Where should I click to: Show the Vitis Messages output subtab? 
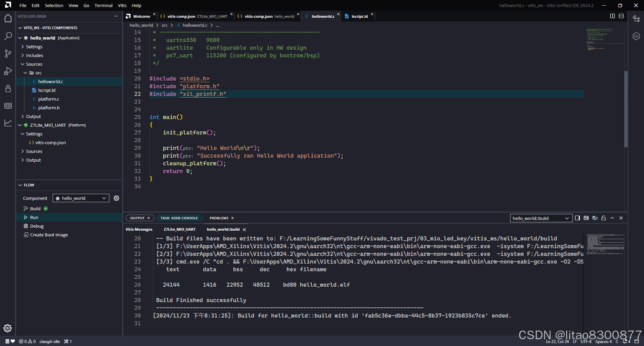click(x=139, y=230)
